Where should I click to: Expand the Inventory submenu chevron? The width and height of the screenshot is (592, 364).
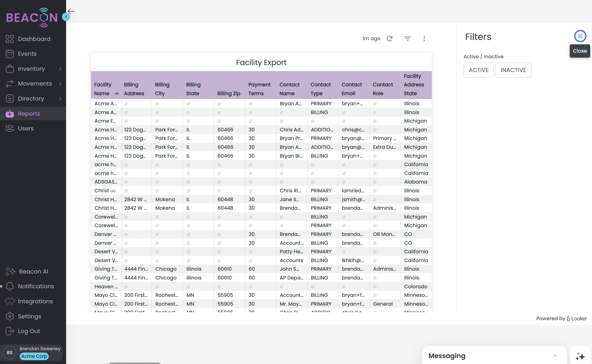coord(60,69)
